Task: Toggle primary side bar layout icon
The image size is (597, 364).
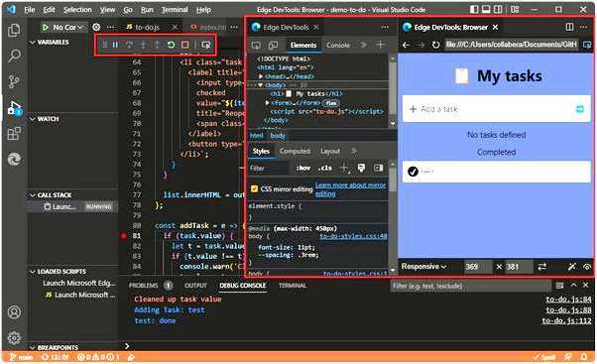Action: point(474,10)
